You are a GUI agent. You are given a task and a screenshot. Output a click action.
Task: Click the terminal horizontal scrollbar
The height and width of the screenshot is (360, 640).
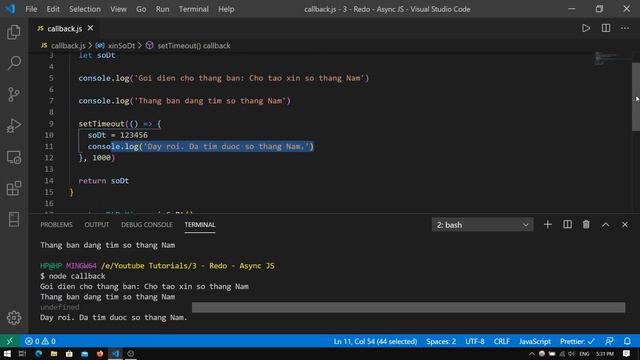click(408, 307)
